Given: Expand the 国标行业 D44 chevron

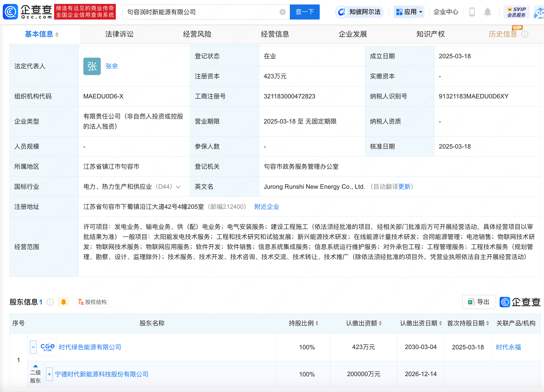Looking at the screenshot, I should [178, 187].
